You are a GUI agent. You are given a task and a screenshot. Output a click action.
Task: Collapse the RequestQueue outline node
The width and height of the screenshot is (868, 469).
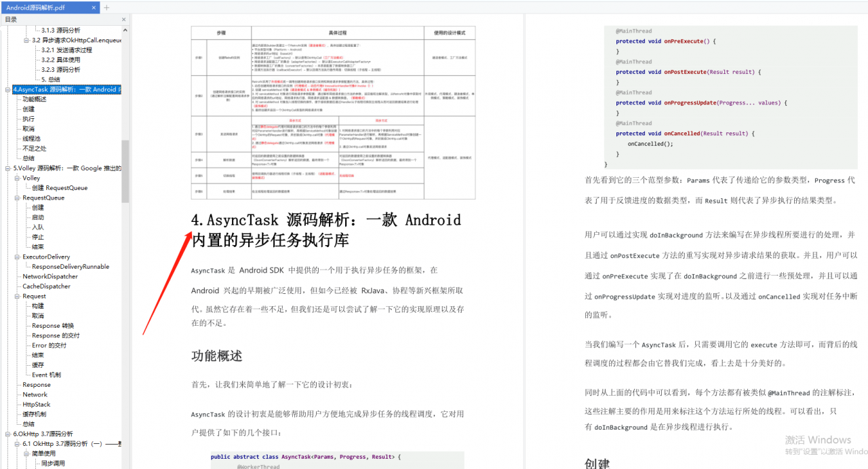17,198
